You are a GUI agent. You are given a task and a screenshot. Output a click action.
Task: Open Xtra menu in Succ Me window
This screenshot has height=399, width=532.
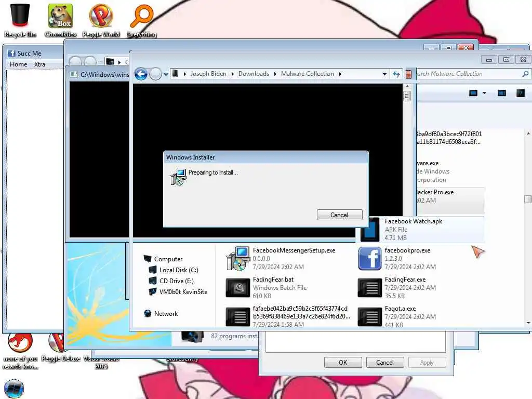39,64
